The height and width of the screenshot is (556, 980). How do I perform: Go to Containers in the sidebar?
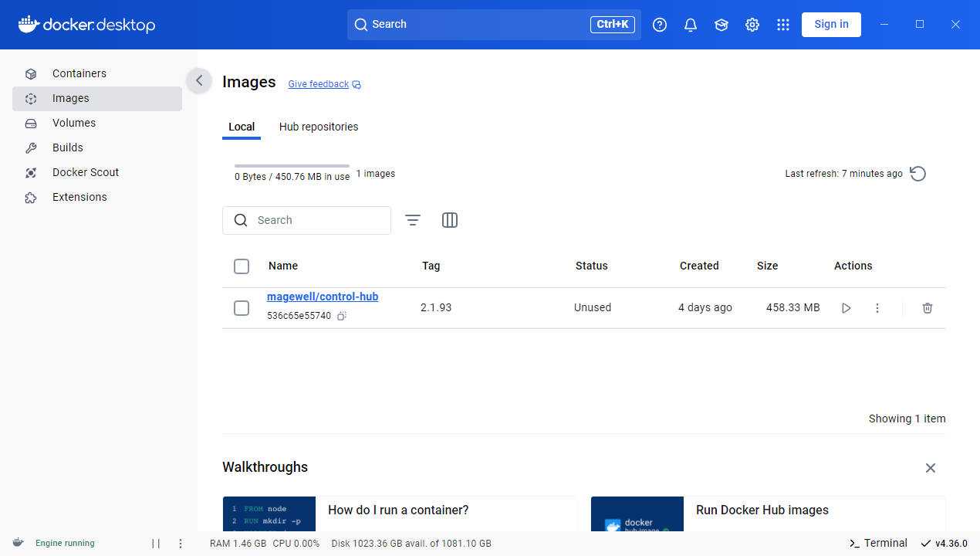point(79,73)
